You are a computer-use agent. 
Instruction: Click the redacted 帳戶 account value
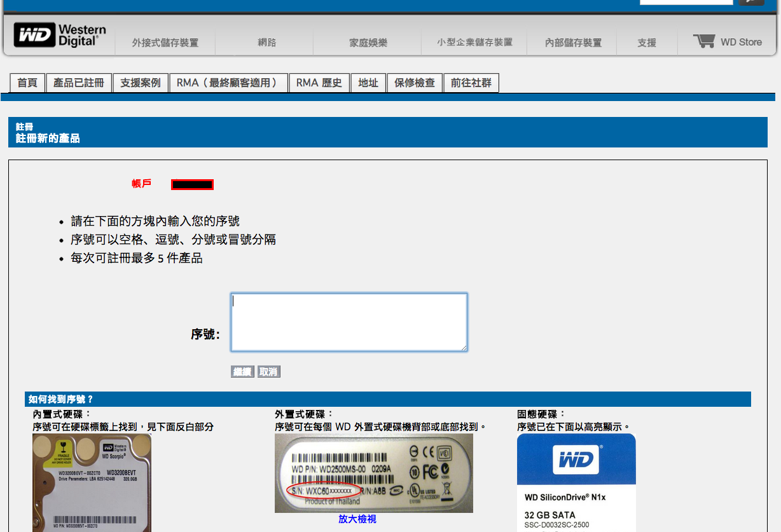click(x=192, y=184)
